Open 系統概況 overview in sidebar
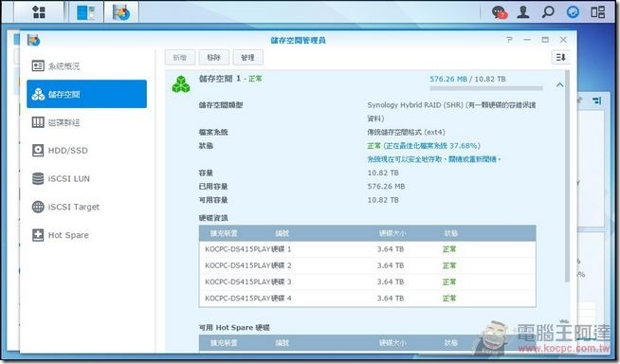The image size is (620, 364). tap(86, 66)
